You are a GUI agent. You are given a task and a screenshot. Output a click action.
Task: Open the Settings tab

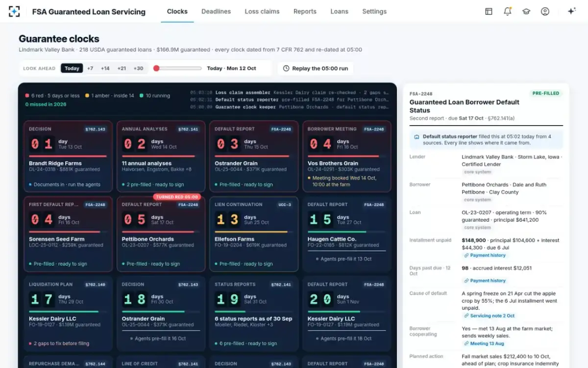point(374,11)
